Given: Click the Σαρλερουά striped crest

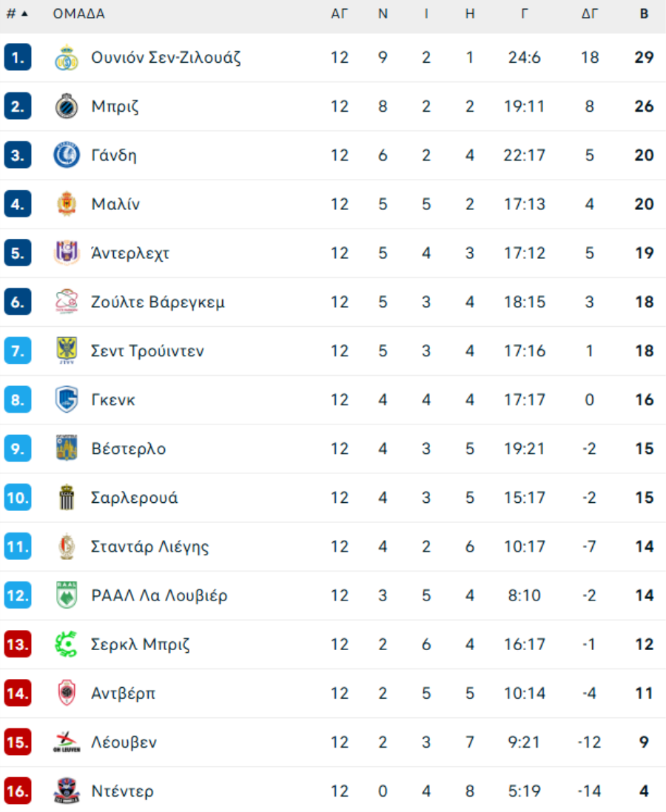Looking at the screenshot, I should click(x=67, y=498).
